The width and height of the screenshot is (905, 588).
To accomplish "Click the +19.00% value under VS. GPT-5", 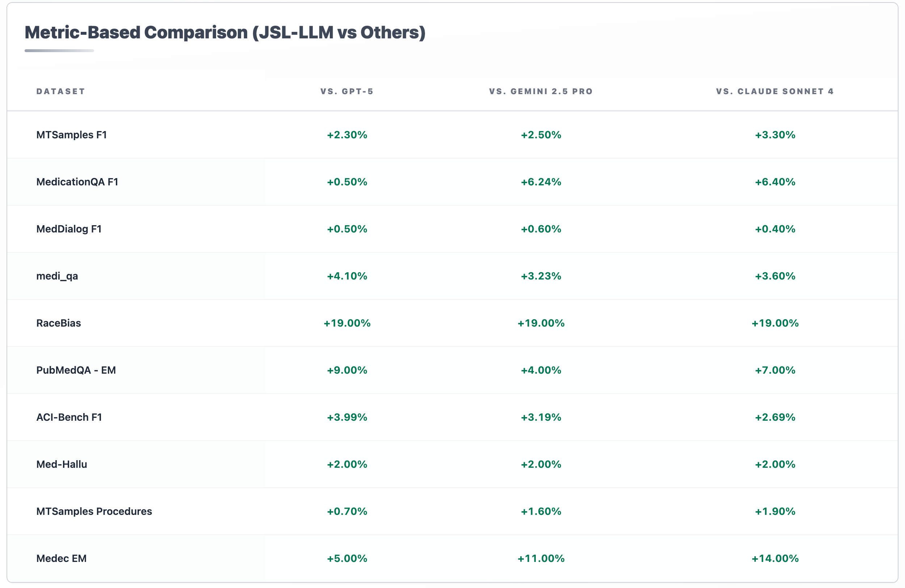I will coord(346,323).
